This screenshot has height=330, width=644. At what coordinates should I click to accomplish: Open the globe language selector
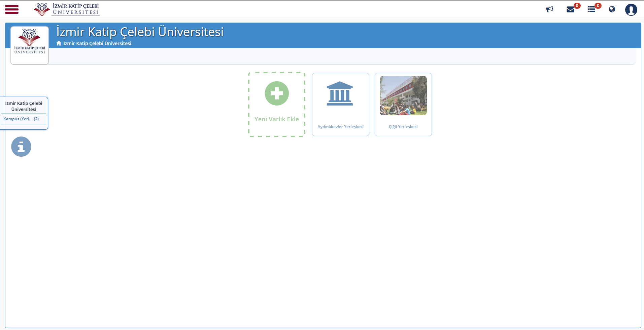612,9
